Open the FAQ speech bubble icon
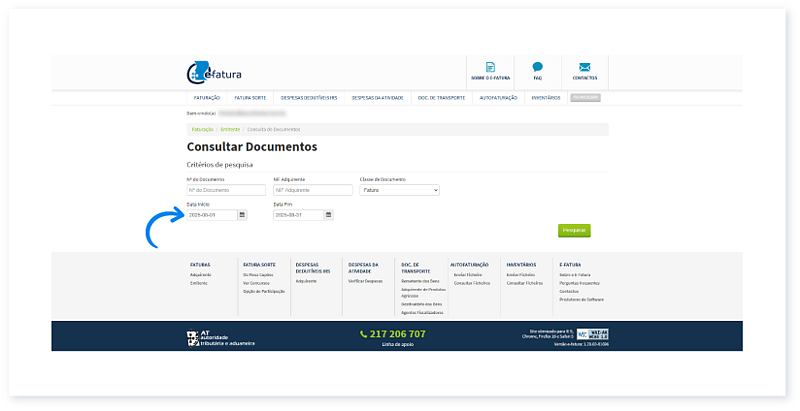This screenshot has height=411, width=800. click(x=537, y=67)
